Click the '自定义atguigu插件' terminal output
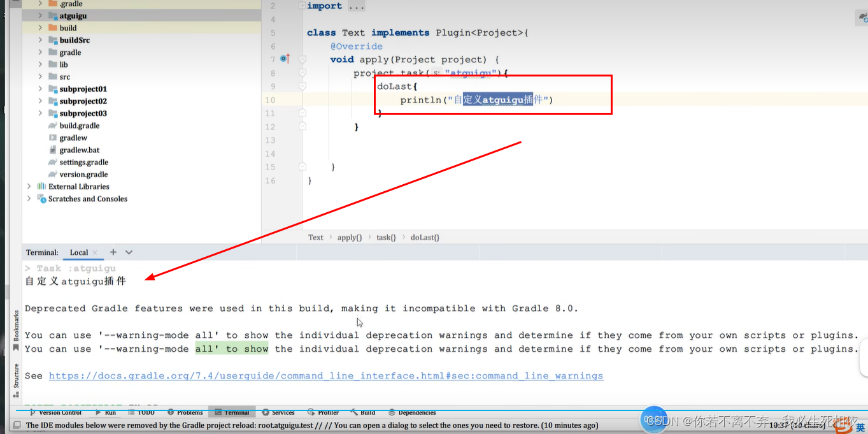Viewport: 868px width, 434px height. tap(75, 281)
